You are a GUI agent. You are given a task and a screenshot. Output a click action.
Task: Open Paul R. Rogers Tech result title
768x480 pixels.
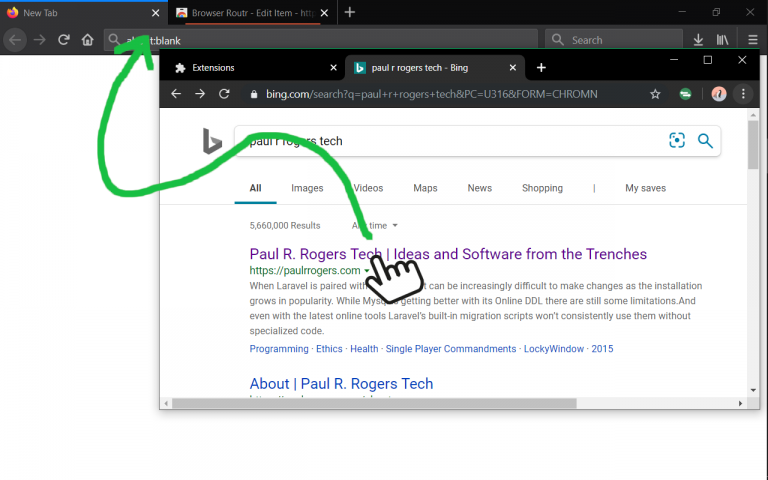pyautogui.click(x=448, y=254)
